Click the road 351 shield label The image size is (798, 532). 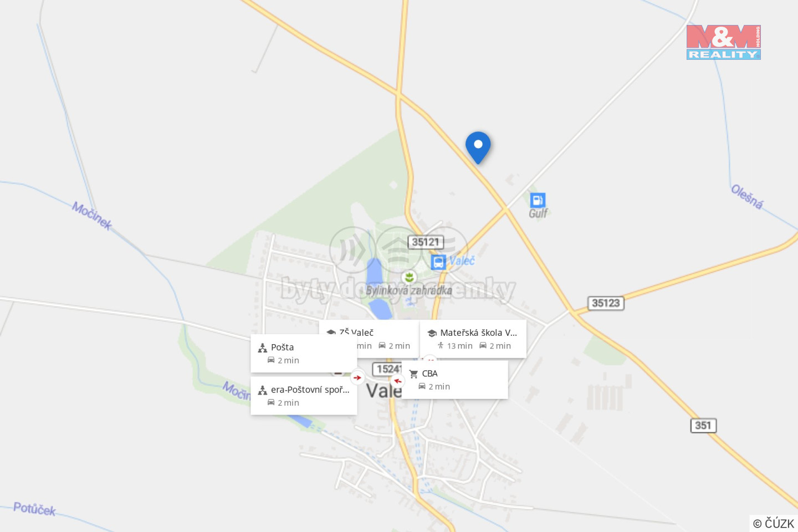(x=703, y=425)
